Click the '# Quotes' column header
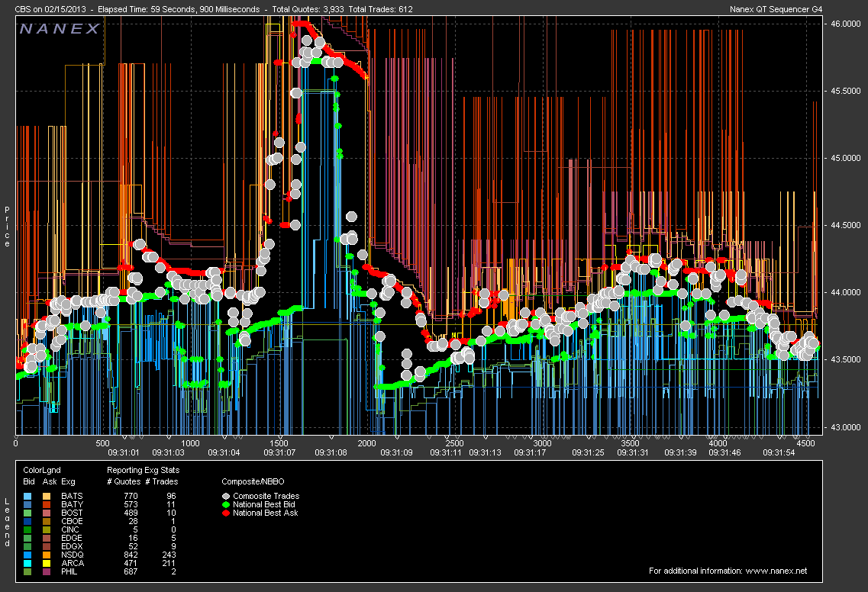868x592 pixels. point(124,481)
